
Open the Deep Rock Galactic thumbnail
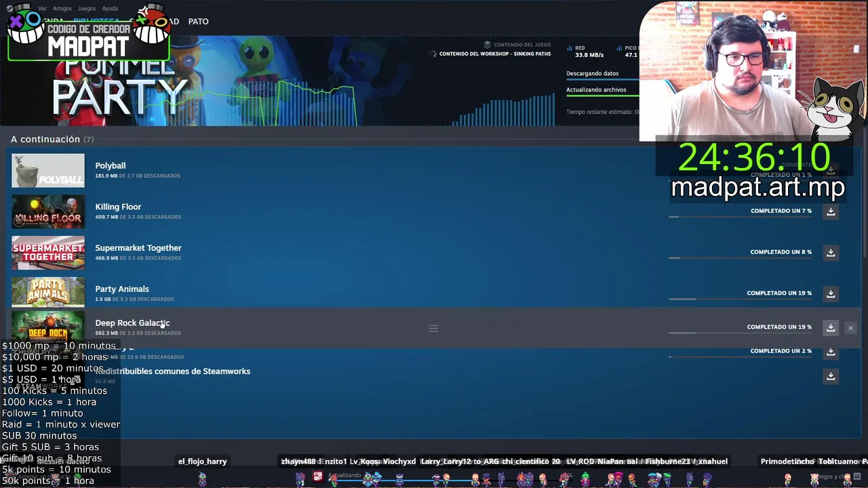click(48, 325)
